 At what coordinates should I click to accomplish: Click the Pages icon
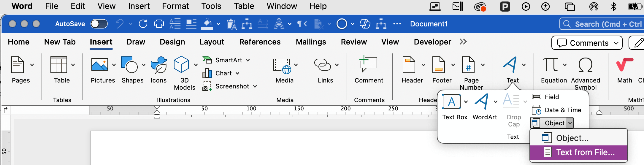click(18, 65)
